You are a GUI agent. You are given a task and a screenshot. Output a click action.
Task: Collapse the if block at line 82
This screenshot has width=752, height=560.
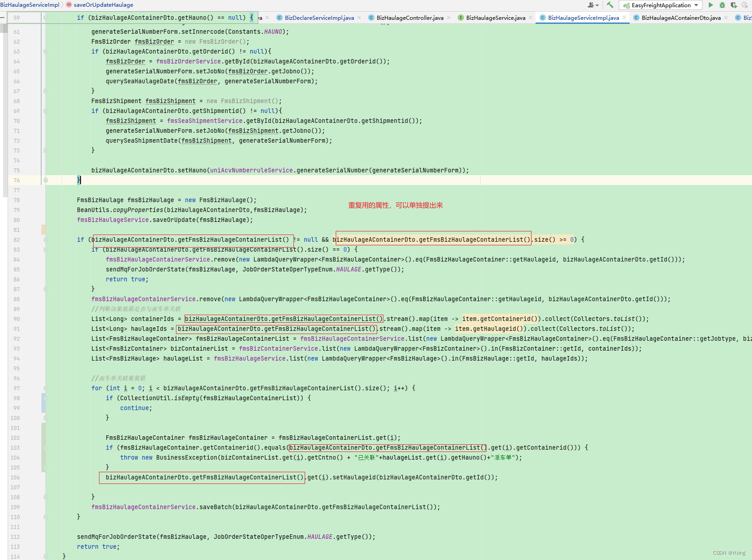tap(45, 239)
